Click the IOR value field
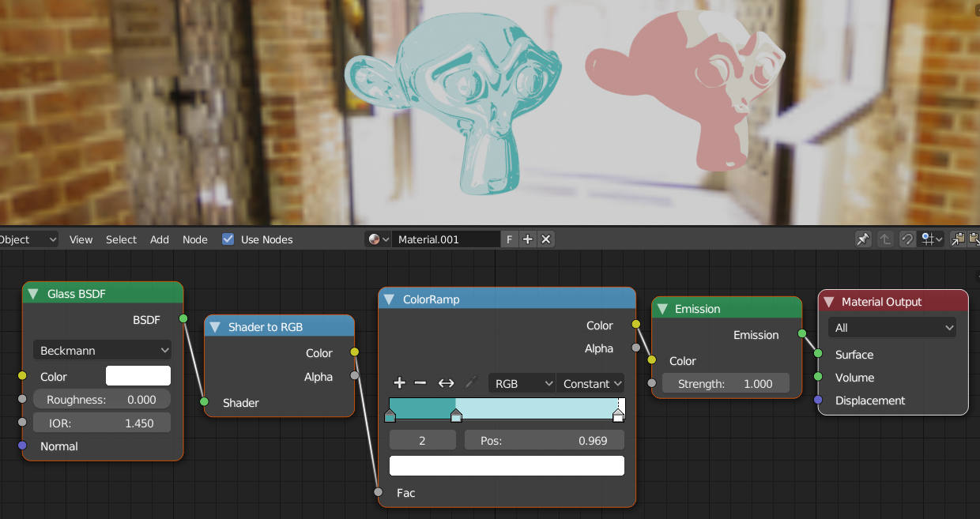Viewport: 980px width, 519px height. [102, 423]
